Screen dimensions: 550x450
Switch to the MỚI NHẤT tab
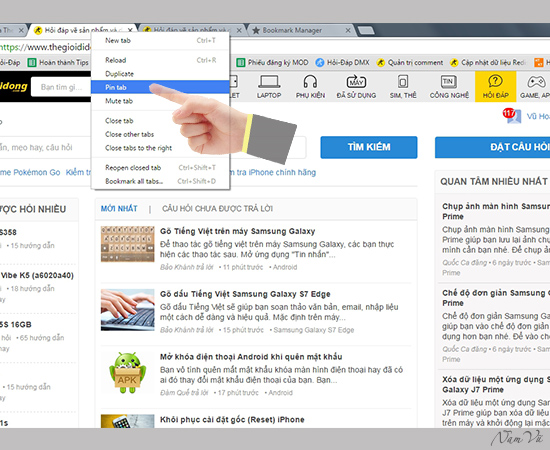click(119, 209)
